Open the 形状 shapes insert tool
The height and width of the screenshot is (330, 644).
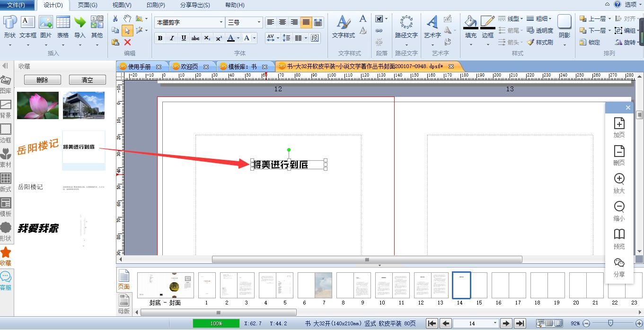click(x=9, y=27)
